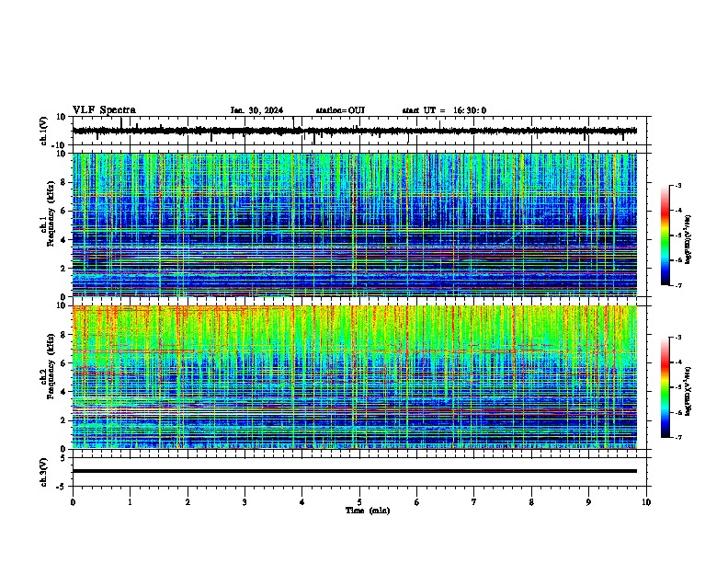Click the 2 kHz tick on ch.1 spectrogram axis
Image resolution: width=728 pixels, height=563 pixels.
tap(64, 268)
